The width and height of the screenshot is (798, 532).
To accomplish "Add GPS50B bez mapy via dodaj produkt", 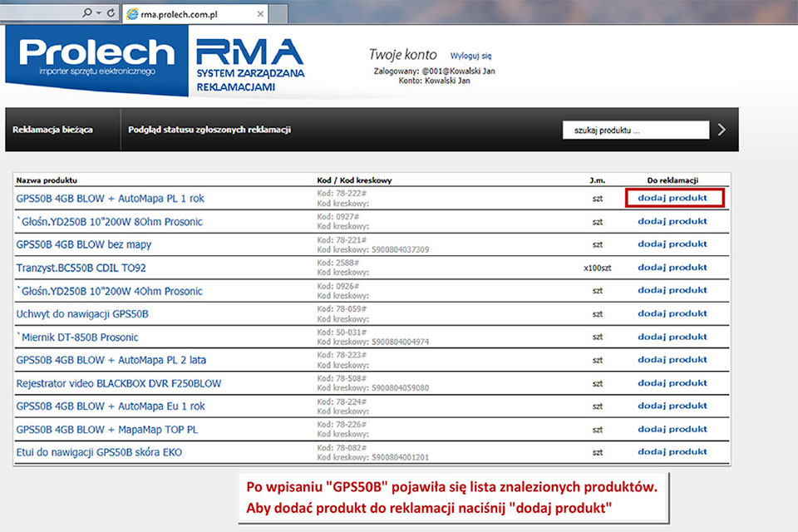I will (672, 244).
